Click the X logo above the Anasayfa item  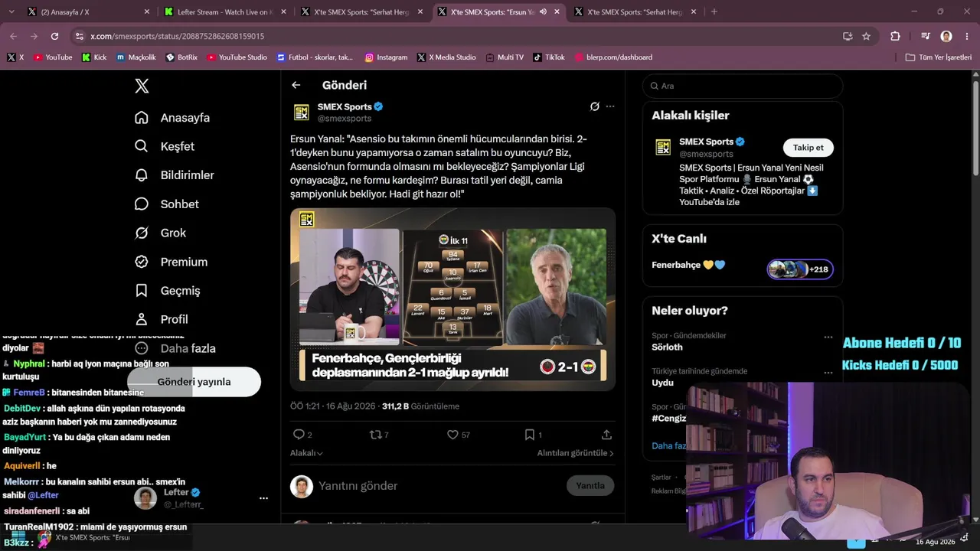point(142,86)
